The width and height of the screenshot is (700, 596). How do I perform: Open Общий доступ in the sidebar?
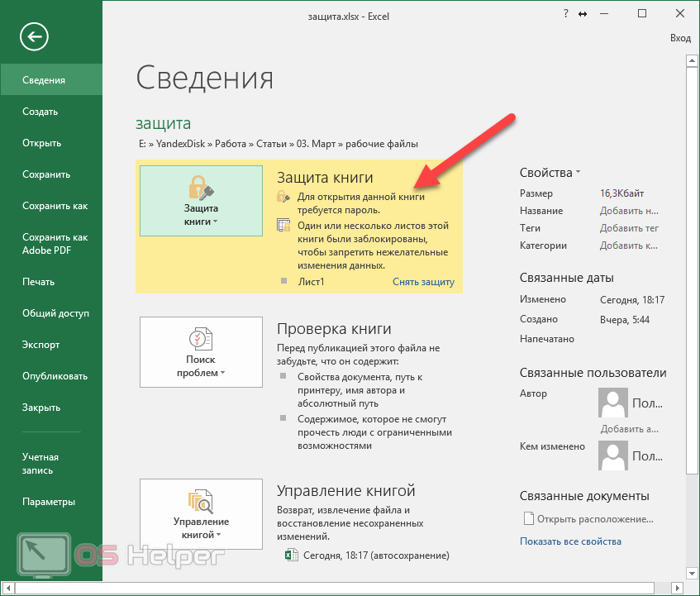click(51, 313)
